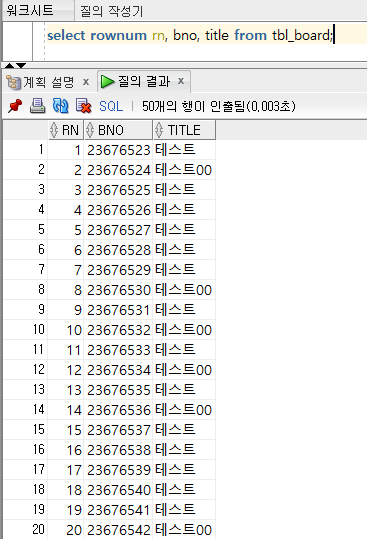Screen dimensions: 367x539
Task: Select BNO cell 23676532
Action: pos(118,330)
